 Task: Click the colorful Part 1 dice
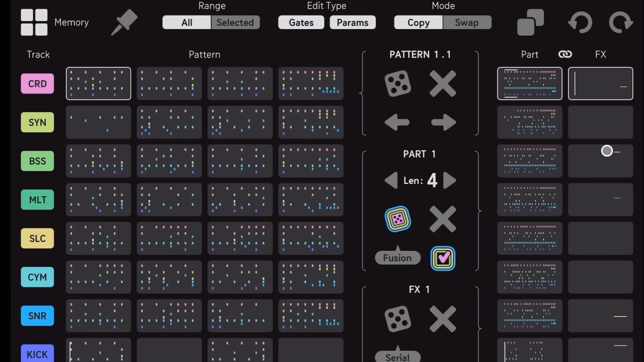coord(398,219)
